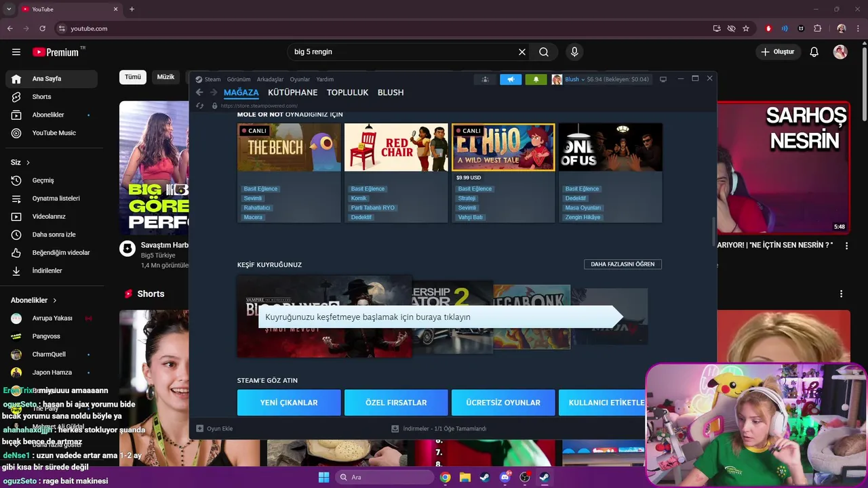Click the blue Steam announcements megaphone icon
Image resolution: width=868 pixels, height=488 pixels.
511,79
